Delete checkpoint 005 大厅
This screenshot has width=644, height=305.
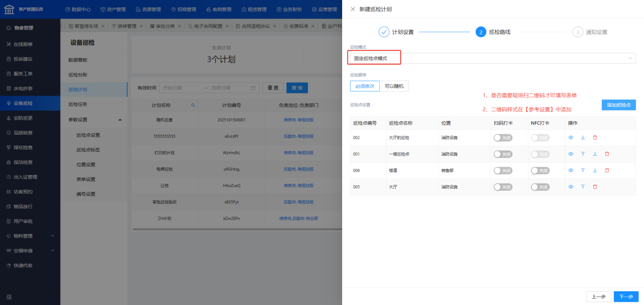click(595, 187)
